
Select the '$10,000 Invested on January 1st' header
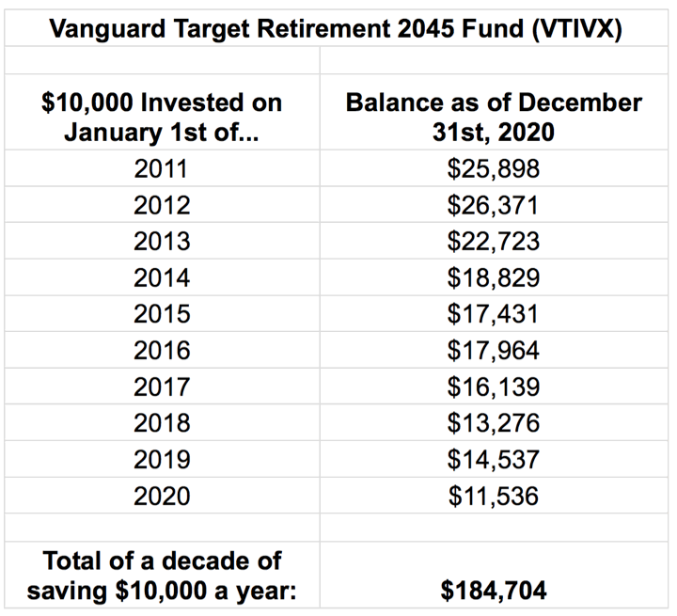click(x=162, y=117)
